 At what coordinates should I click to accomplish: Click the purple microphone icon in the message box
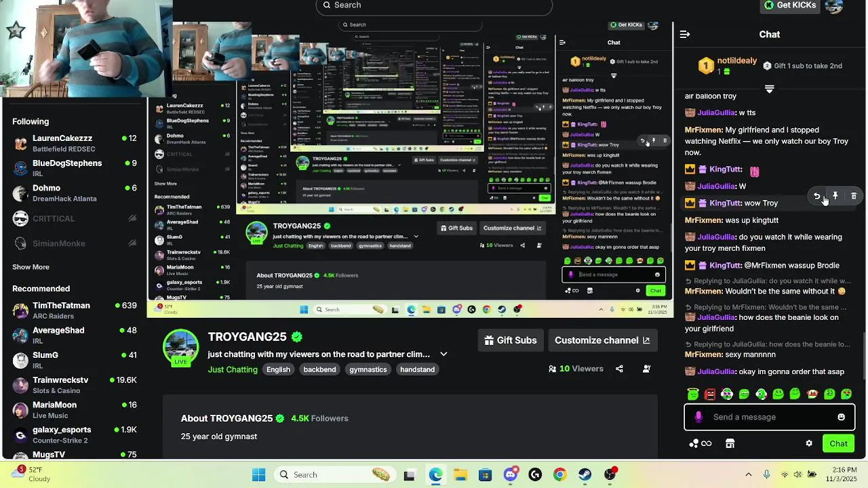coord(699,417)
